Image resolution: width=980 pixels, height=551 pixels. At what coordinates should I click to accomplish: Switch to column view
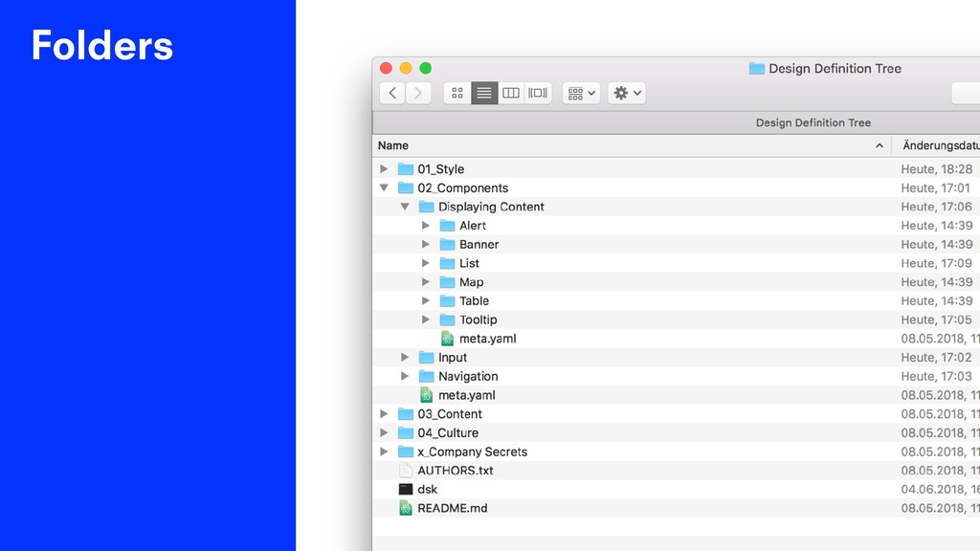click(511, 93)
